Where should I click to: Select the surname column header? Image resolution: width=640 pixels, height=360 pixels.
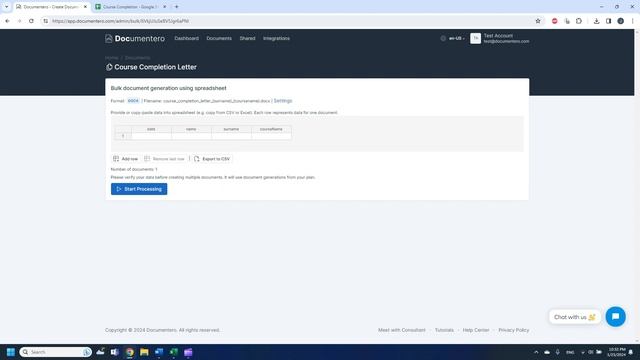[231, 129]
